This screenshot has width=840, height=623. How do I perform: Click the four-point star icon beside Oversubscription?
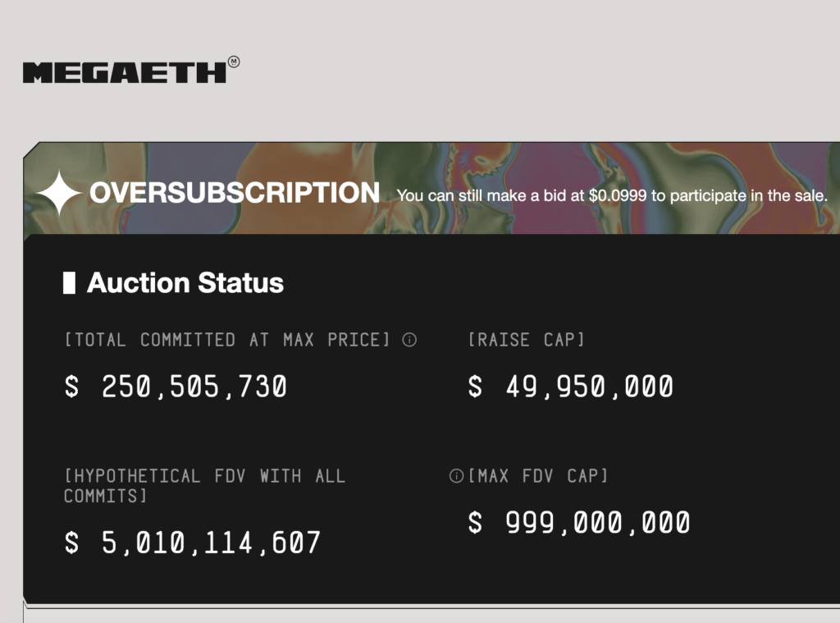pos(58,194)
